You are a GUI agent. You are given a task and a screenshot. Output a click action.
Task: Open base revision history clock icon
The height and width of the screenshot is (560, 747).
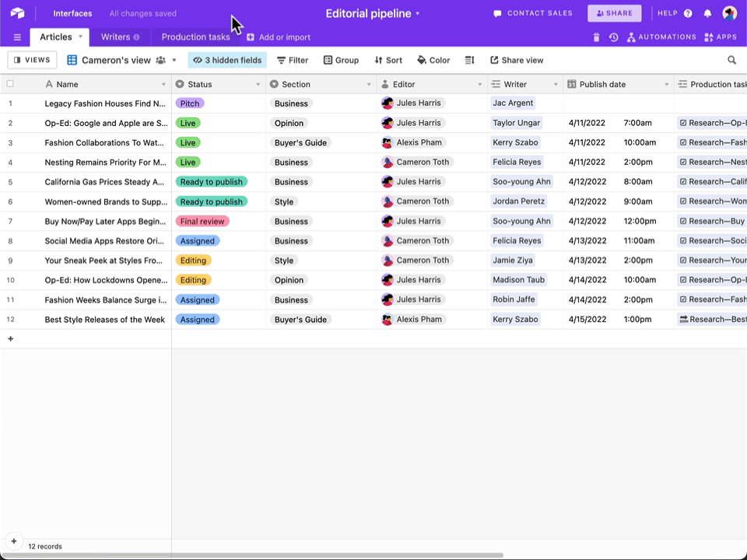[x=614, y=37]
